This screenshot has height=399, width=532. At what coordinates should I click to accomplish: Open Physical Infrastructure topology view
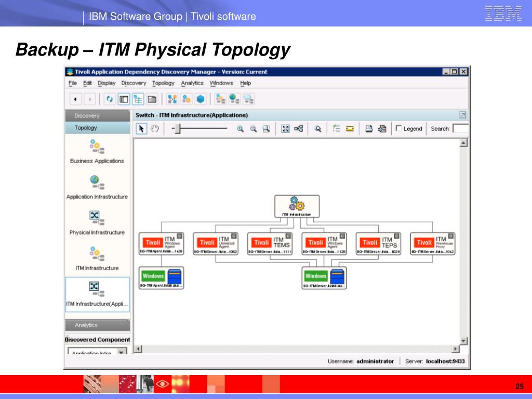97,223
